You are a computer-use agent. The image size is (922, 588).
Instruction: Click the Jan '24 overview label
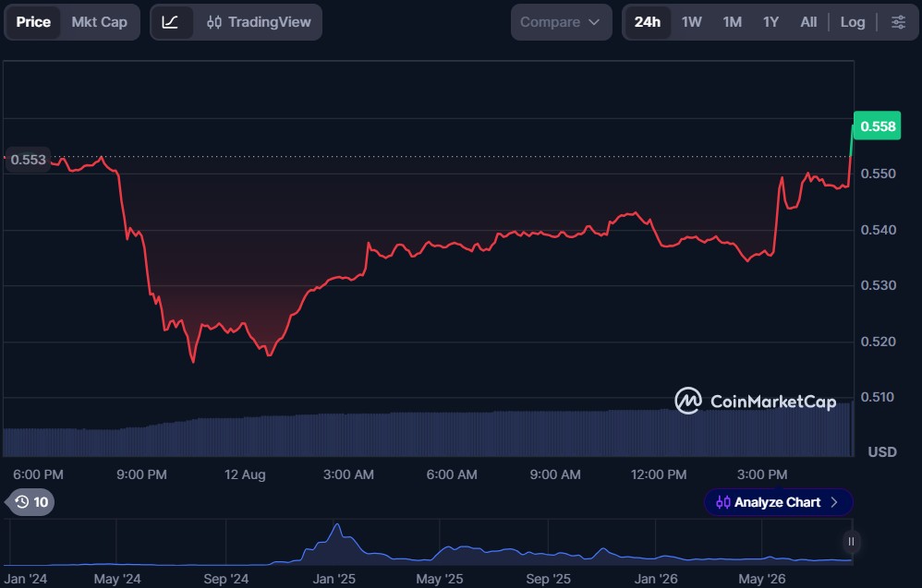pos(25,579)
